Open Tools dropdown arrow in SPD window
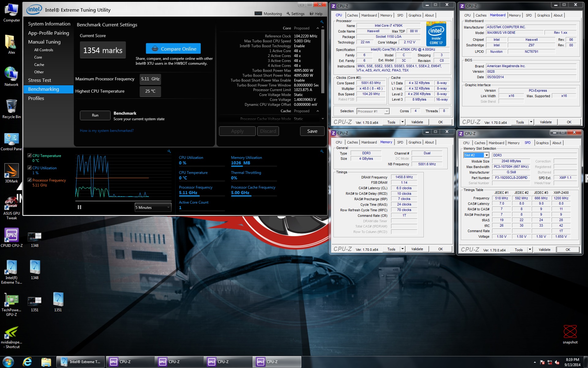Screen dimensions: 588x368 click(530, 250)
